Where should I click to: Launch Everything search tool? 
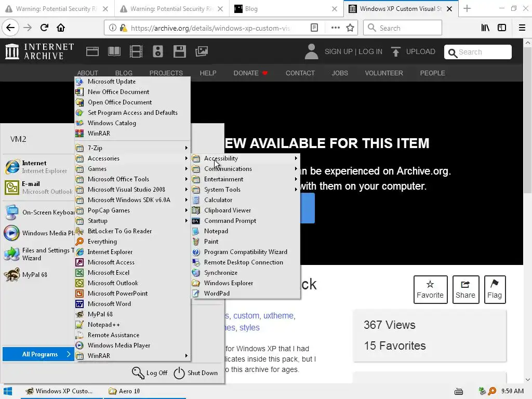[132, 242]
